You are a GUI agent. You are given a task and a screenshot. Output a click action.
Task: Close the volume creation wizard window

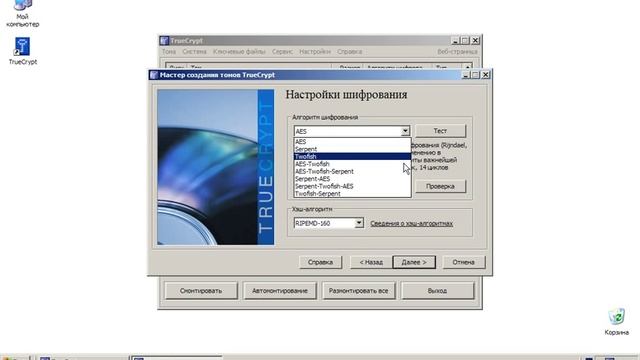pos(485,75)
